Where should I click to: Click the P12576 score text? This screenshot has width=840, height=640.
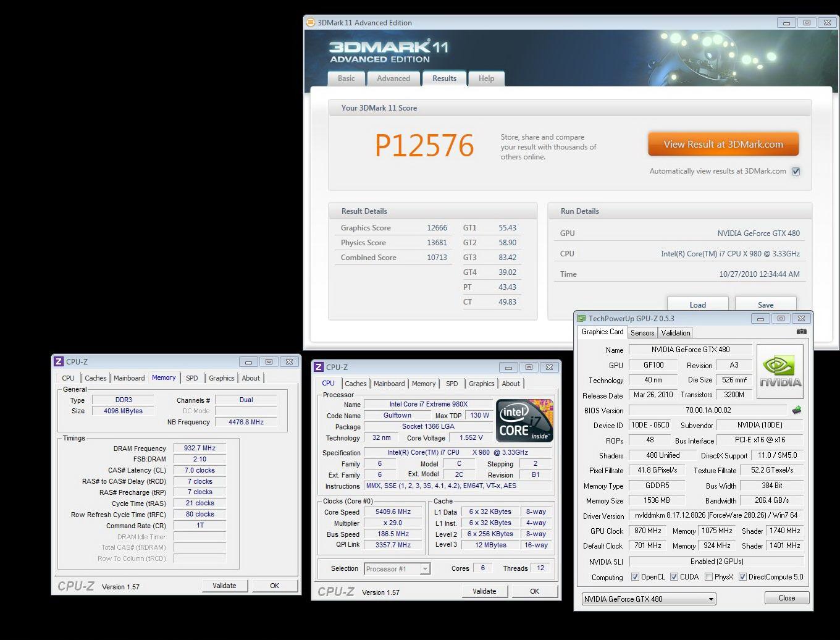(424, 146)
